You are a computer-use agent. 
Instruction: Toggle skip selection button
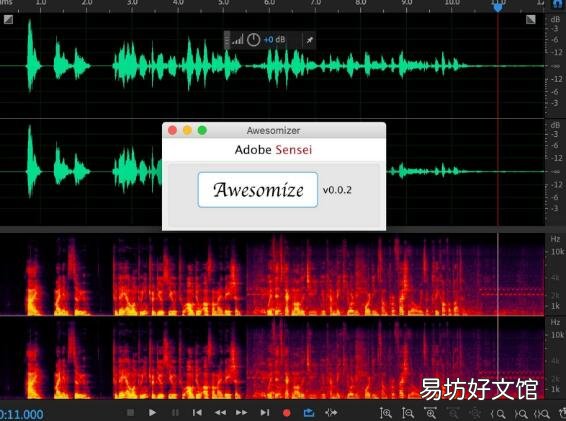pos(331,412)
